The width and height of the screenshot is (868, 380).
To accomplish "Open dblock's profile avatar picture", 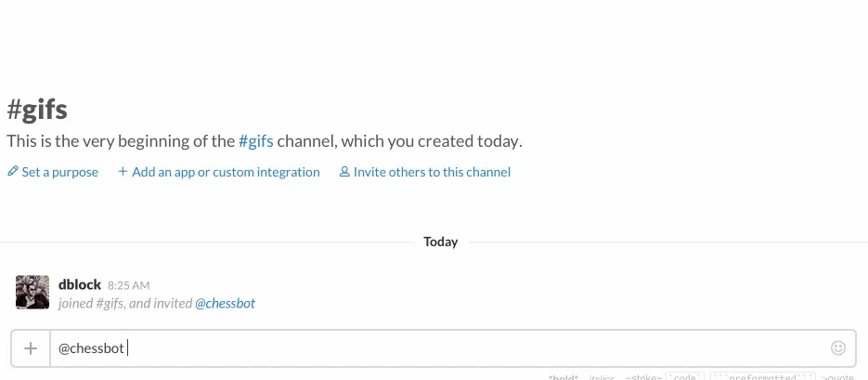I will pyautogui.click(x=32, y=292).
